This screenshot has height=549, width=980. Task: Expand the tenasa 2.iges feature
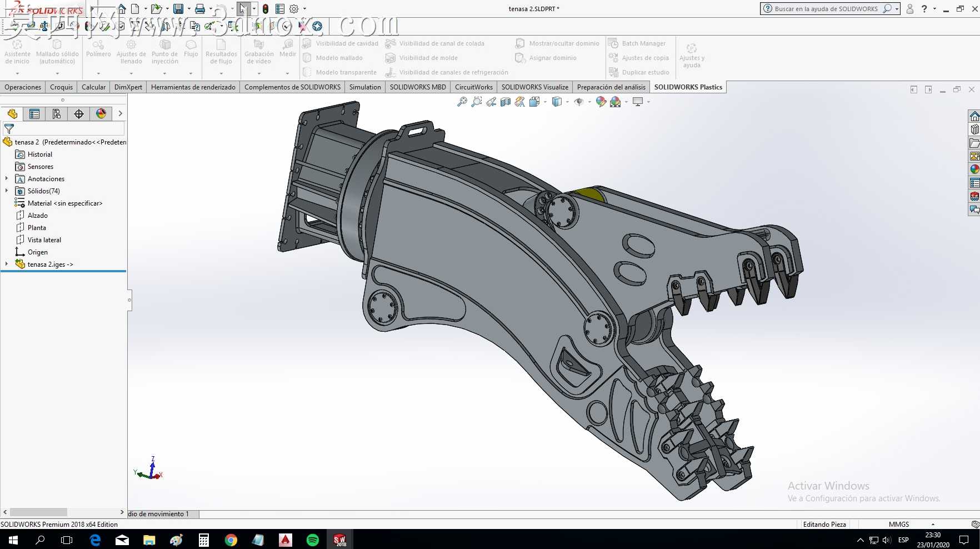[x=7, y=264]
